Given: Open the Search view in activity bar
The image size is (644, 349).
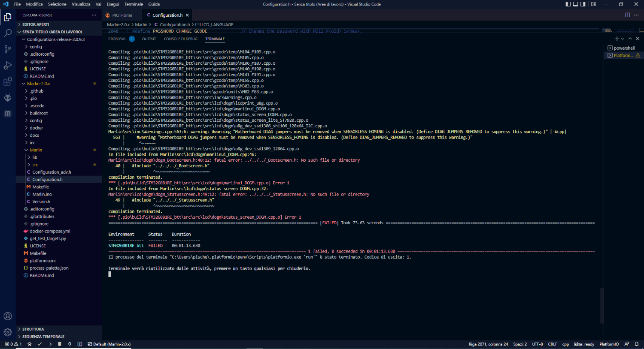Looking at the screenshot, I should [8, 33].
